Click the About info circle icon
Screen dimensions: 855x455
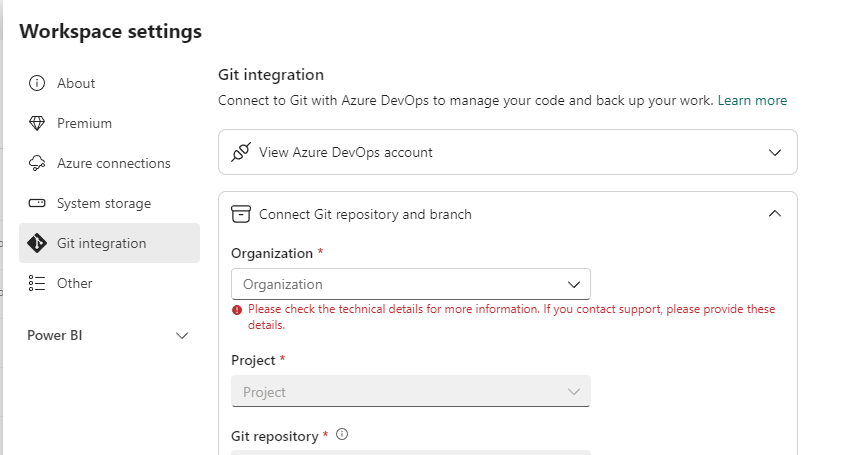point(37,83)
